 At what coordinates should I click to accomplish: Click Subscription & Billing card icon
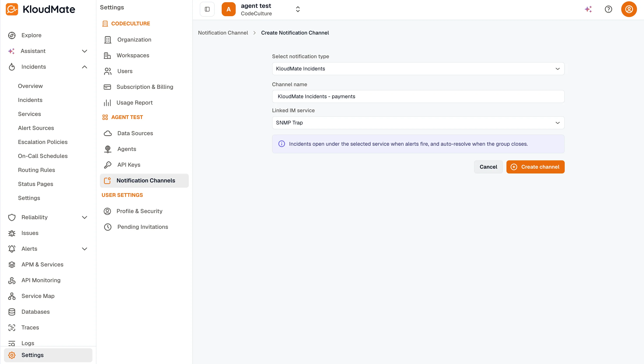coord(107,87)
